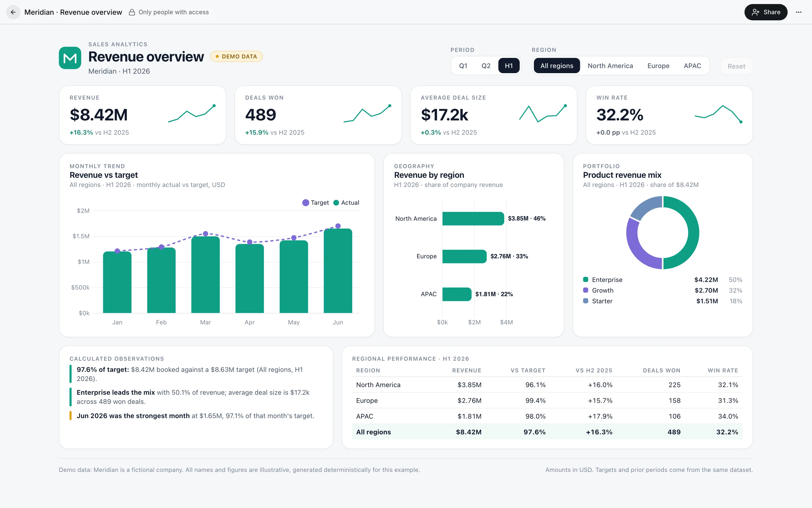The width and height of the screenshot is (812, 508).
Task: Click the '+17.9%' vs H2 2025 cell
Action: tap(600, 416)
